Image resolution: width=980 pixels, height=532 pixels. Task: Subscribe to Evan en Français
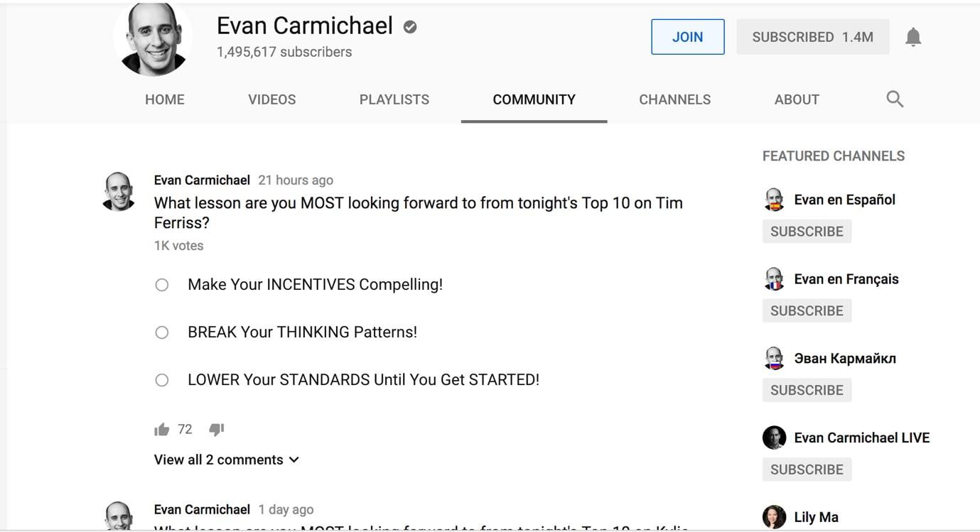(x=807, y=311)
